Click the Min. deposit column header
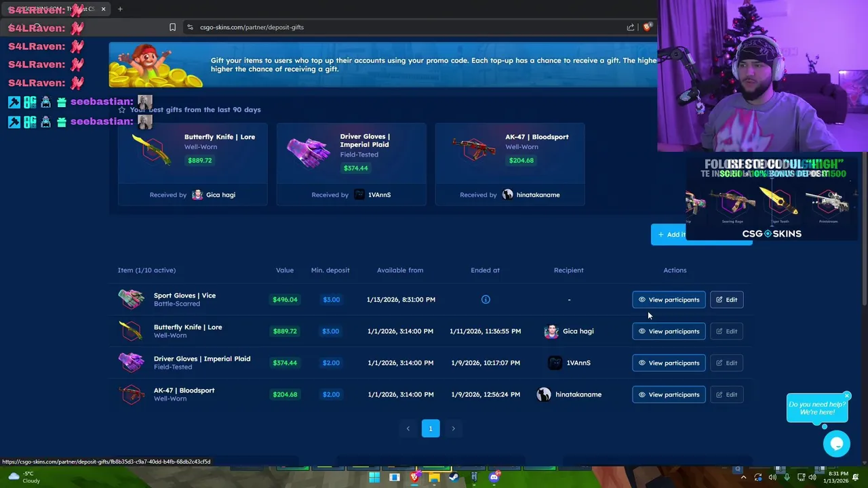This screenshot has height=488, width=868. point(330,270)
